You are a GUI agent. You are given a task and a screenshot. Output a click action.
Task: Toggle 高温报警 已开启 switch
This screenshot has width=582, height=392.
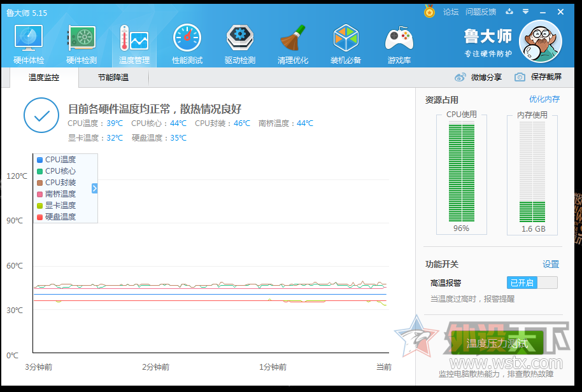pyautogui.click(x=532, y=283)
